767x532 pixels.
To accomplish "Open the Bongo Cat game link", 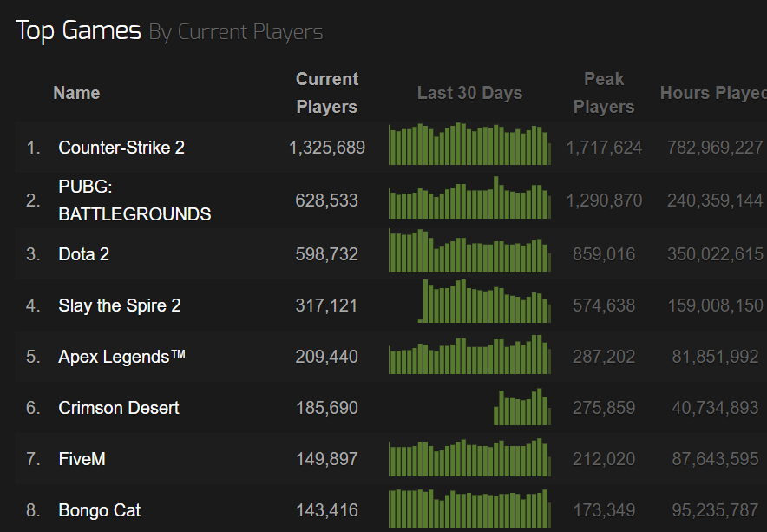I will pos(99,510).
